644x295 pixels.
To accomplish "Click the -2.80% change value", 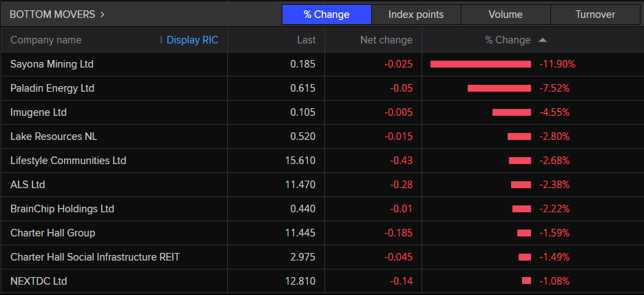I will tap(554, 136).
